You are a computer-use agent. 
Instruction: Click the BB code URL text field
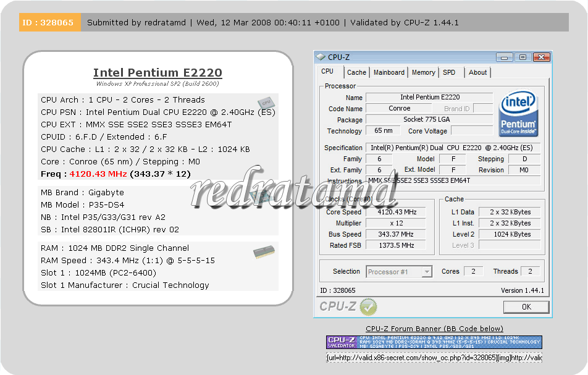click(x=434, y=358)
